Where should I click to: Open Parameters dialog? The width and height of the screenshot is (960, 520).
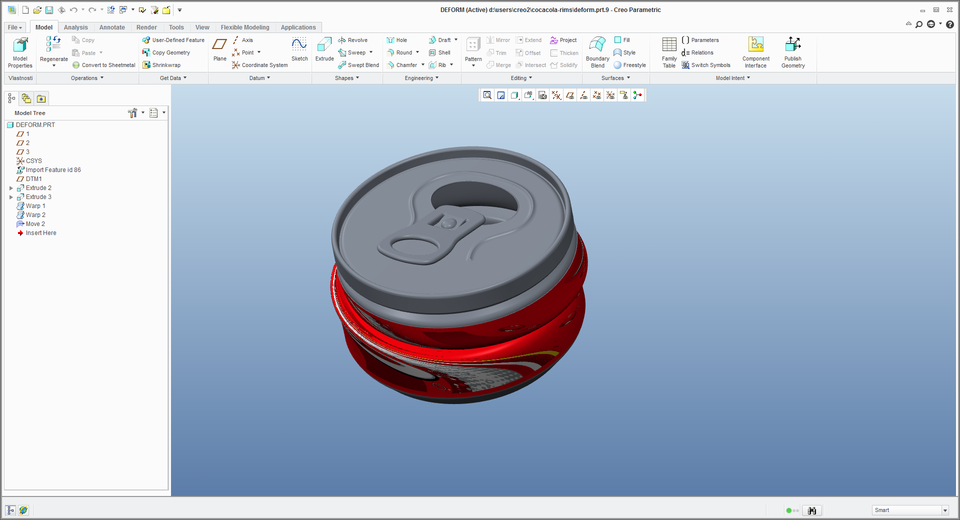point(700,40)
